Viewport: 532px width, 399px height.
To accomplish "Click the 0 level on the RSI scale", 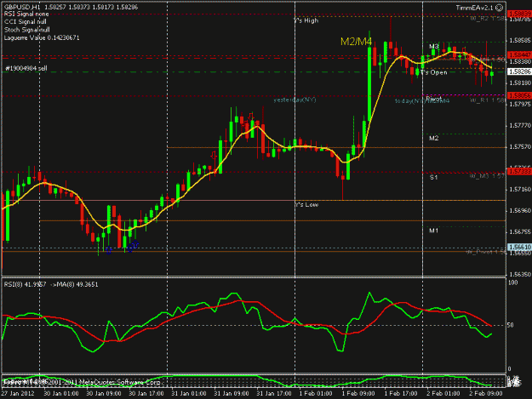I will point(509,369).
